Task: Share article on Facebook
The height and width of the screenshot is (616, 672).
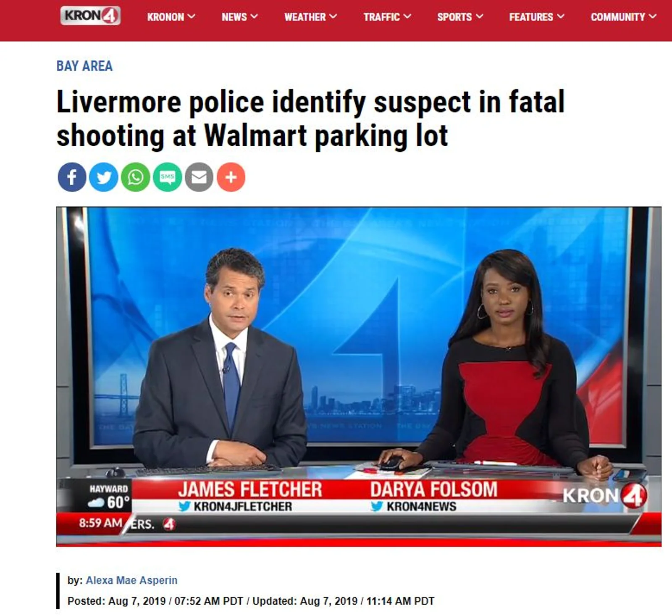Action: (72, 177)
